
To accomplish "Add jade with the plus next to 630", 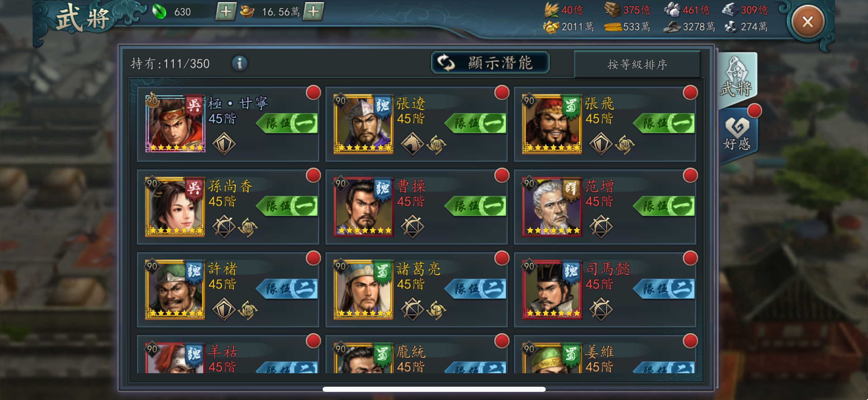I will (x=225, y=12).
